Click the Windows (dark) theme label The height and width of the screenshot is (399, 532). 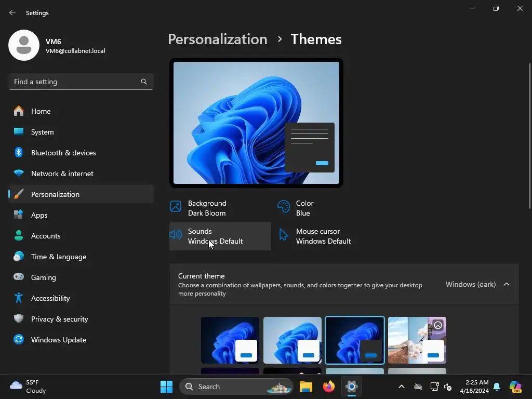coord(471,284)
